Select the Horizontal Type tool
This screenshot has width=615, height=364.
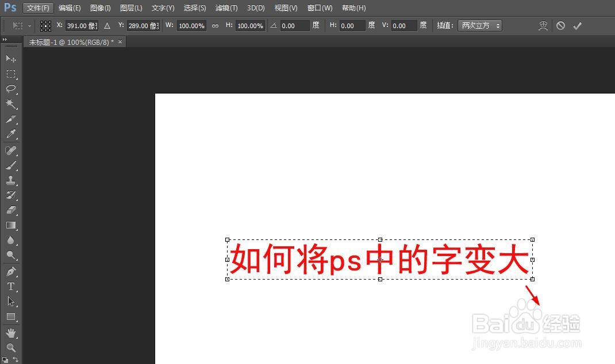(10, 286)
